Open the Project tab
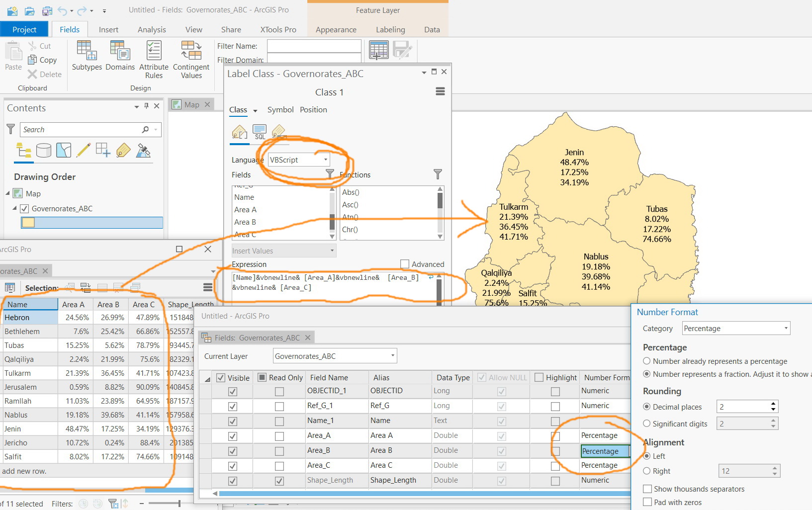The width and height of the screenshot is (812, 510). (x=24, y=29)
